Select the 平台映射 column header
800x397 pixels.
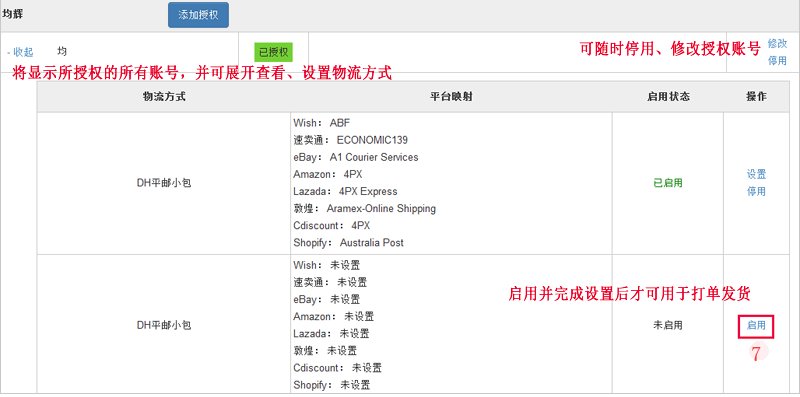[451, 97]
